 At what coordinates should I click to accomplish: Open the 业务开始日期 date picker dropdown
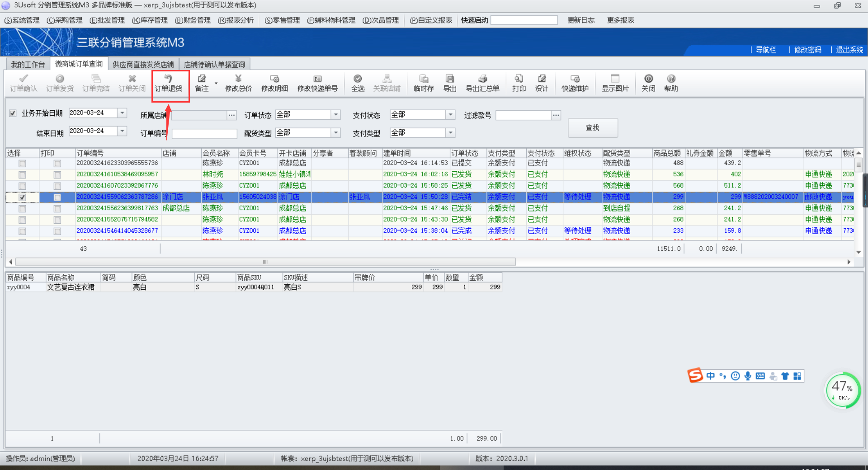[x=122, y=113]
